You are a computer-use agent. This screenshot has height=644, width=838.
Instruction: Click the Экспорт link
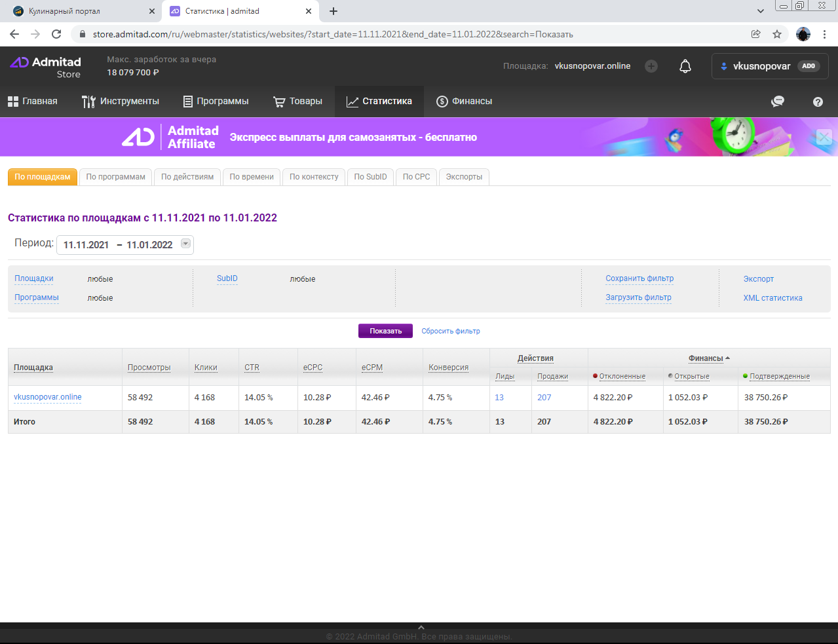(759, 279)
